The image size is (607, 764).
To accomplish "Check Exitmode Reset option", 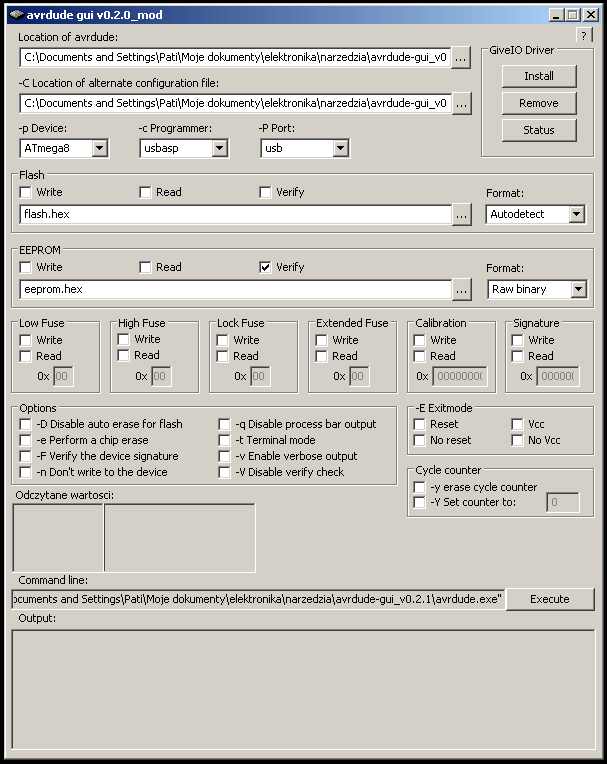I will tap(419, 424).
